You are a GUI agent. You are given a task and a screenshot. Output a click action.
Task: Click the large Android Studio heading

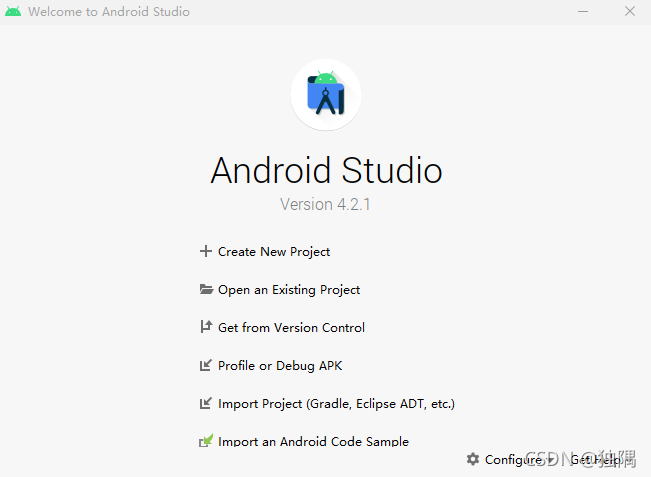pyautogui.click(x=326, y=170)
